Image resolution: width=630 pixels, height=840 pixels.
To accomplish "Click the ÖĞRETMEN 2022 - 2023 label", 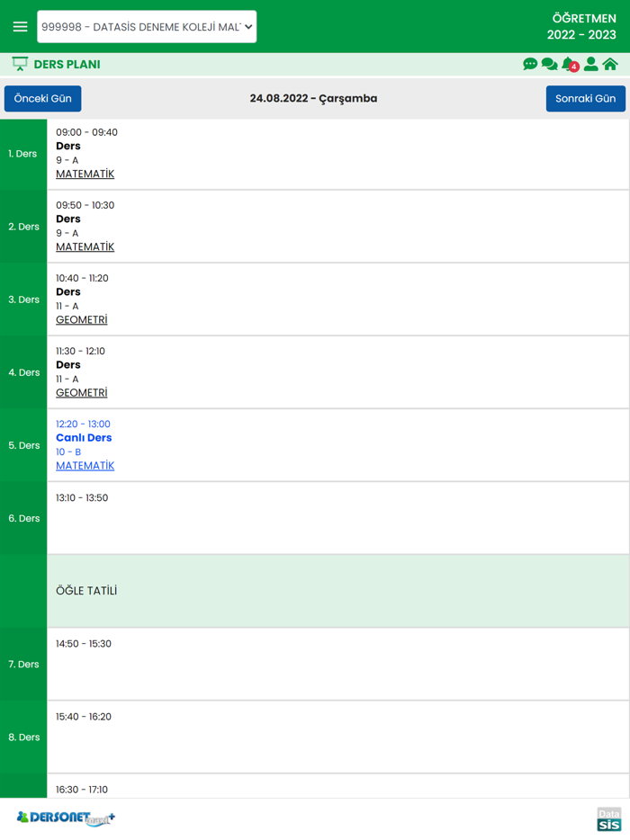I will [x=581, y=26].
